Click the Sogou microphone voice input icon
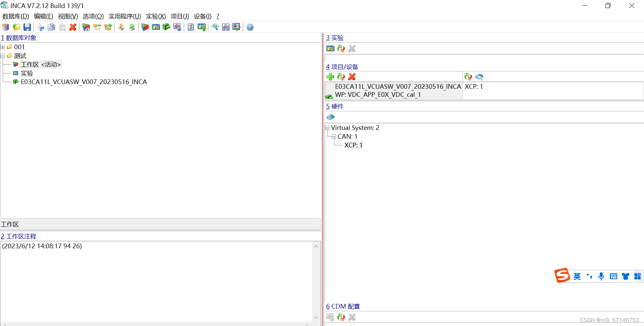The height and width of the screenshot is (326, 644). tap(601, 276)
